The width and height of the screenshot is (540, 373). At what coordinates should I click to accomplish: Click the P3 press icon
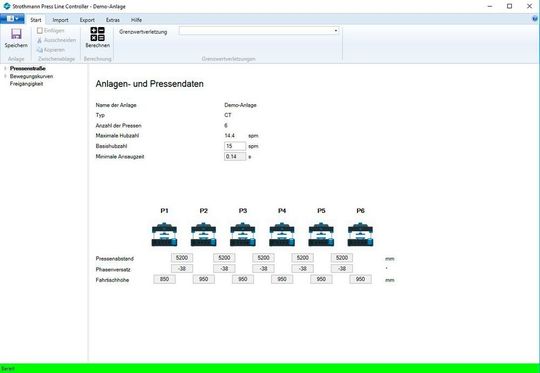243,235
